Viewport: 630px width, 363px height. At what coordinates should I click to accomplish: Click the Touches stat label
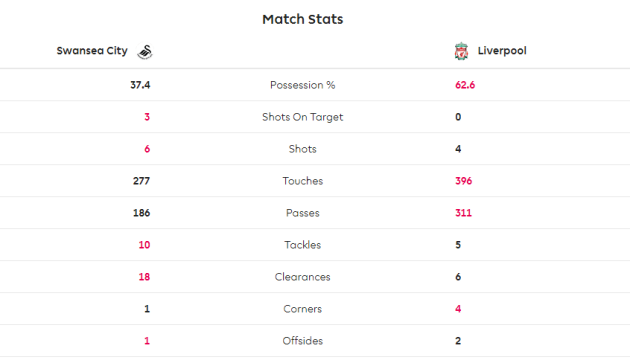(303, 181)
